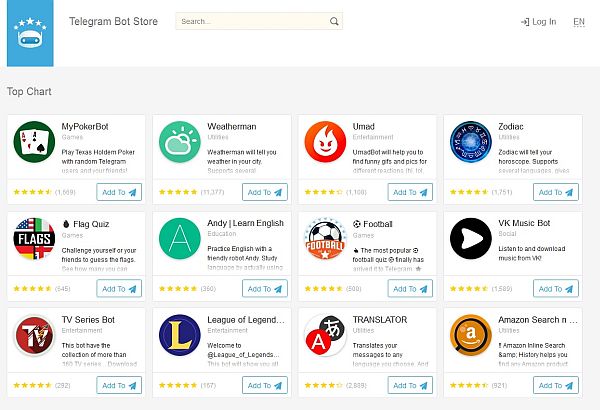Open the Umad title link
600x410 pixels.
364,127
